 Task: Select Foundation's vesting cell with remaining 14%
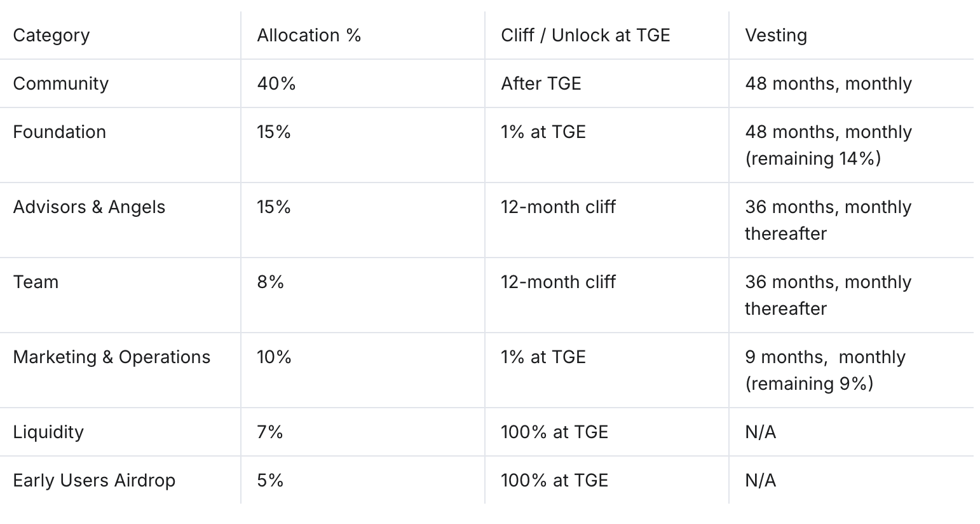tap(828, 145)
